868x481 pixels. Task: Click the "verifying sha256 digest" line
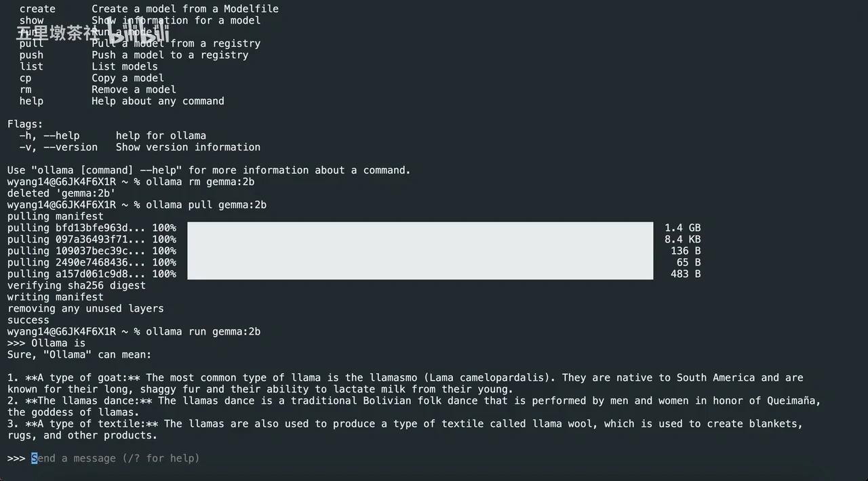pyautogui.click(x=77, y=286)
